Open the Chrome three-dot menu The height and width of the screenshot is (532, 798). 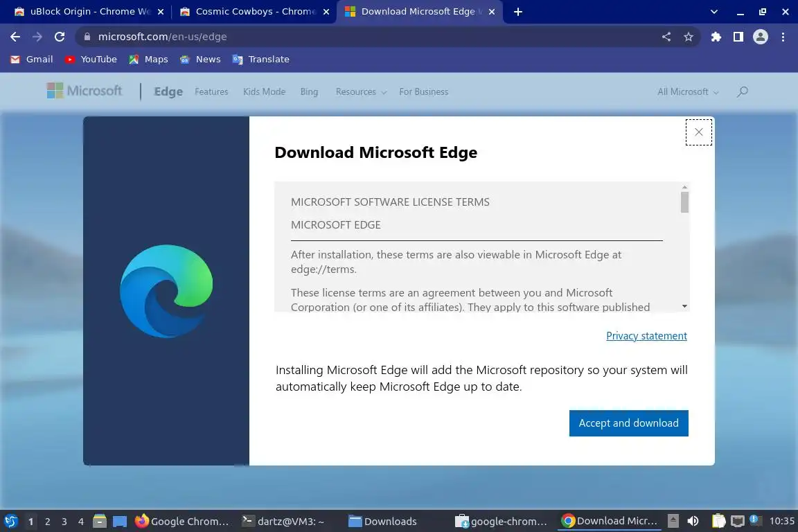[783, 37]
